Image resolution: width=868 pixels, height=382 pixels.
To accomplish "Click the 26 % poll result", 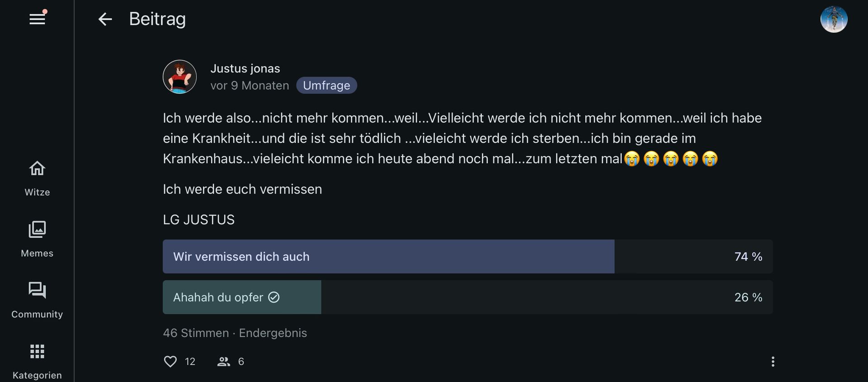I will point(748,297).
